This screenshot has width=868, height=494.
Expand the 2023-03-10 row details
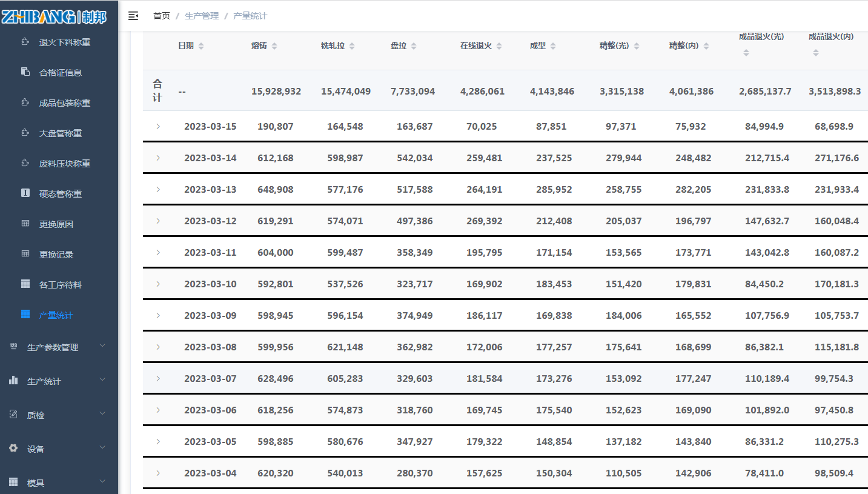(158, 284)
